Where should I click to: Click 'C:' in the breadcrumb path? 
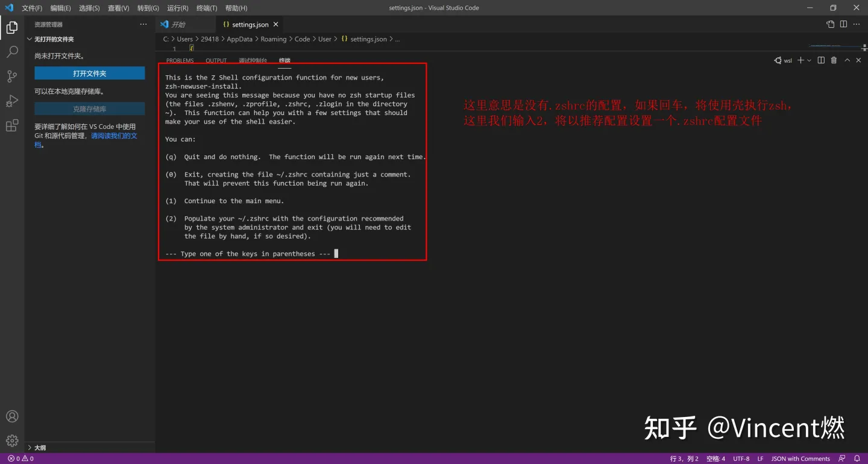click(x=166, y=39)
